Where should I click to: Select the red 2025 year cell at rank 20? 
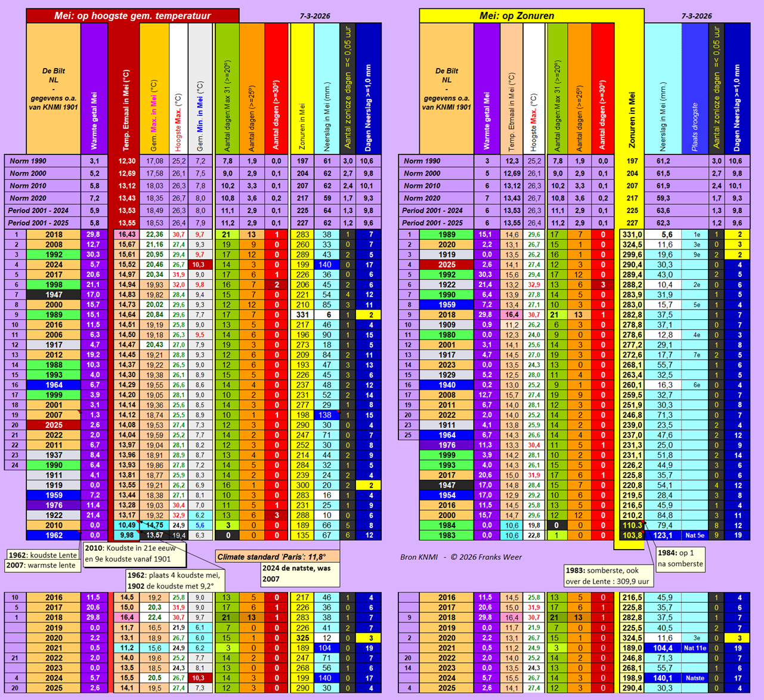[54, 425]
